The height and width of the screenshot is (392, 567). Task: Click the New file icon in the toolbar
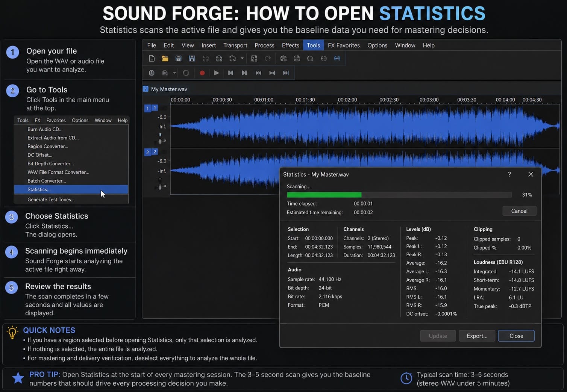(152, 58)
